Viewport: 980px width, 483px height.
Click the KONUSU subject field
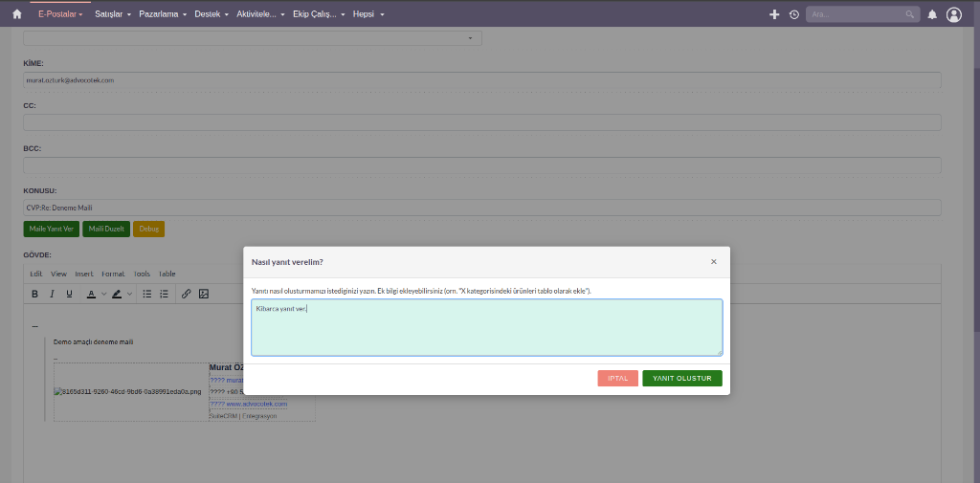tap(482, 208)
